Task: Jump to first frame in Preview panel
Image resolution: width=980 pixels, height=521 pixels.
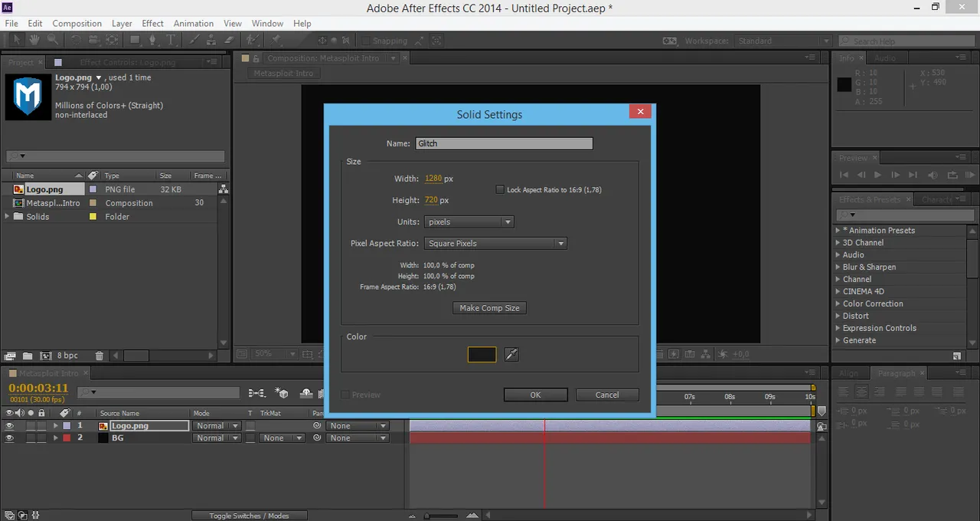Action: pyautogui.click(x=844, y=175)
